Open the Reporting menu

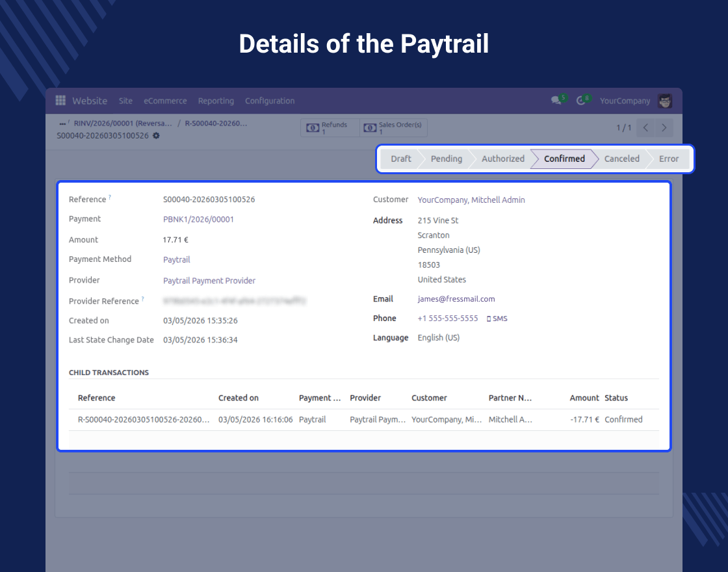(216, 101)
